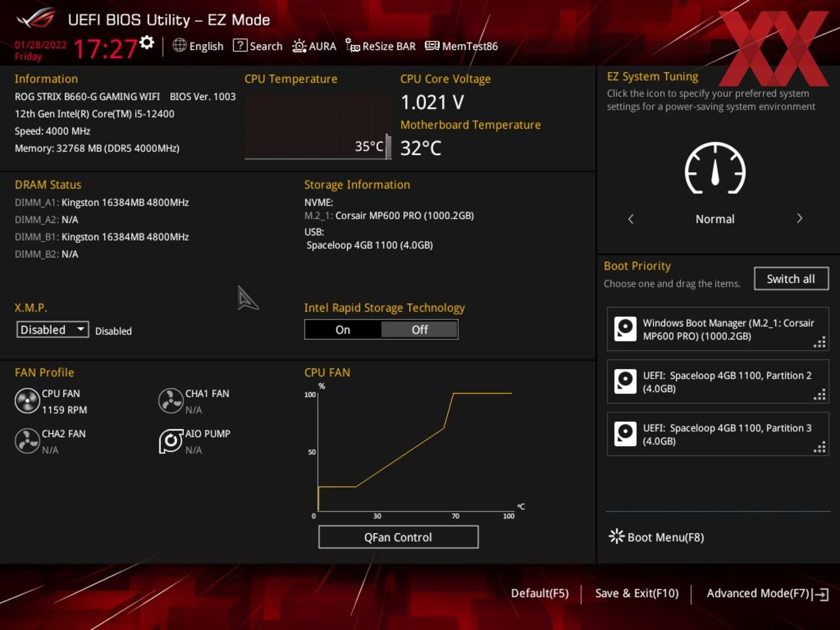Click the Speed: 4000 MHz line
Screen dimensions: 840x630
pos(52,131)
